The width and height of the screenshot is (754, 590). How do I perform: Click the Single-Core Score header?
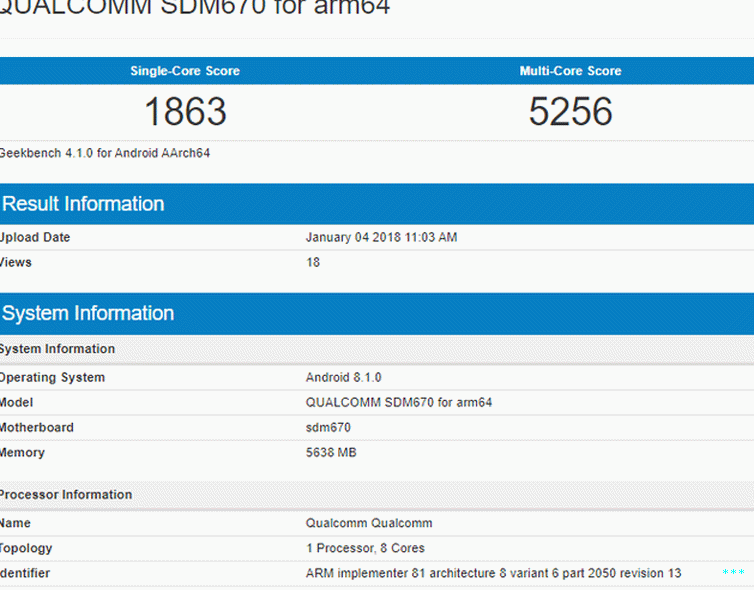(185, 71)
